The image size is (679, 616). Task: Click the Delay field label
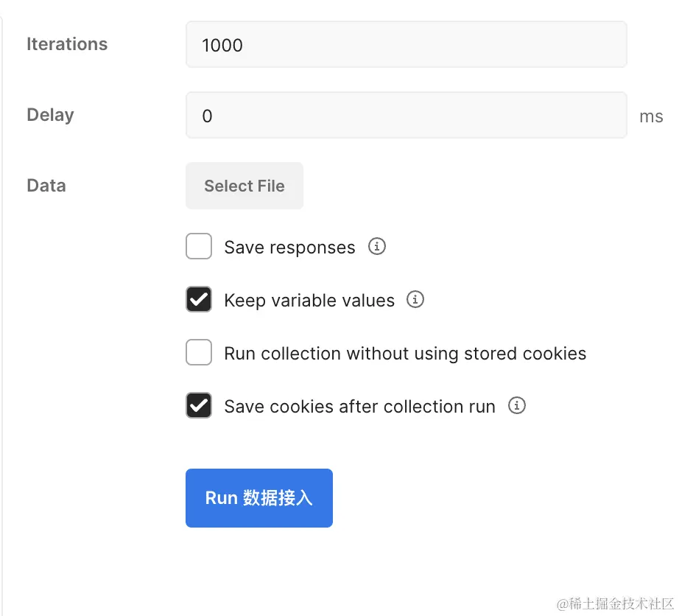50,115
